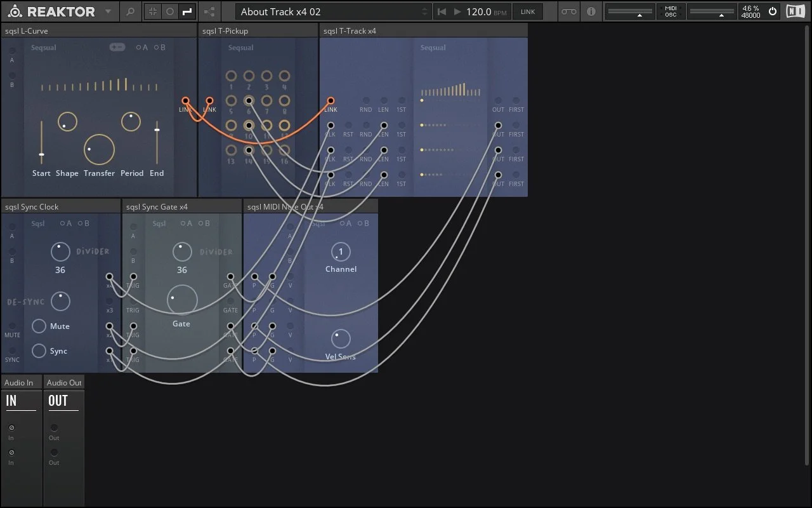Click the Channel knob in MIDI Note Out
This screenshot has height=508, width=812.
[x=341, y=252]
